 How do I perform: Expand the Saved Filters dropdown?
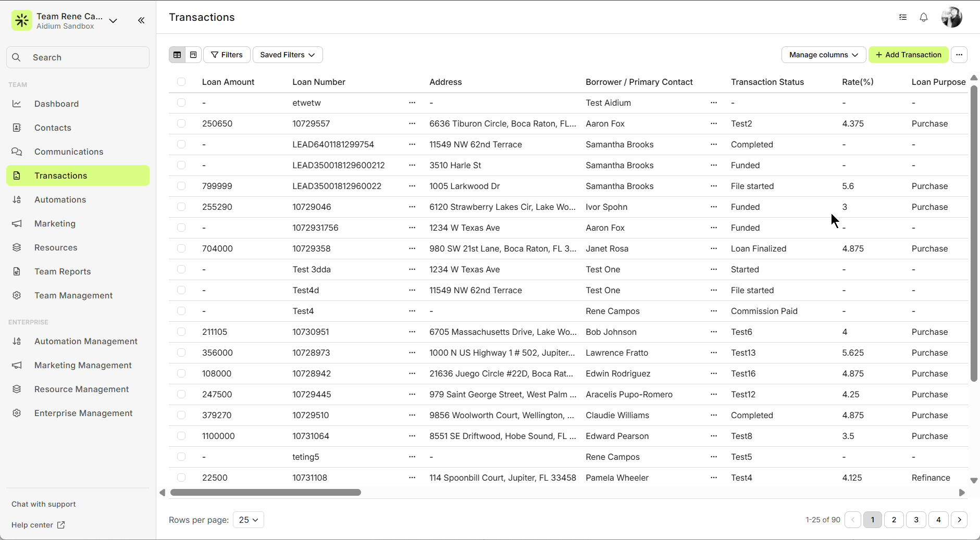click(287, 55)
